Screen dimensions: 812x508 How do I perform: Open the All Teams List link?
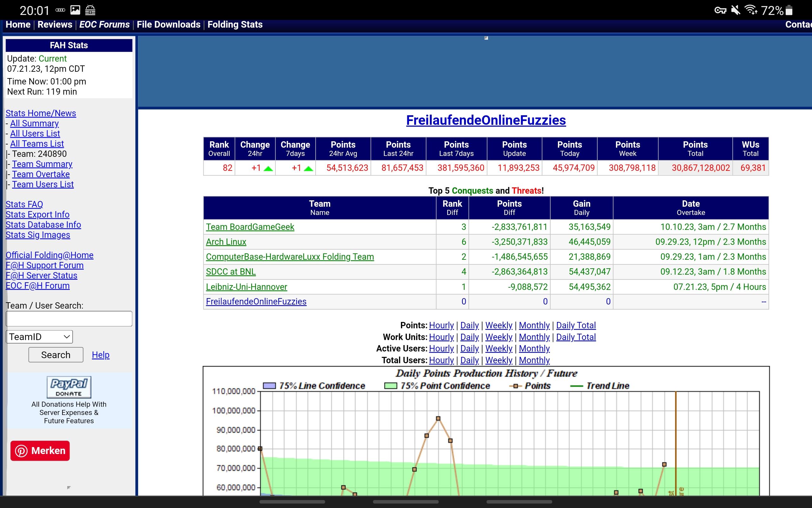tap(37, 144)
